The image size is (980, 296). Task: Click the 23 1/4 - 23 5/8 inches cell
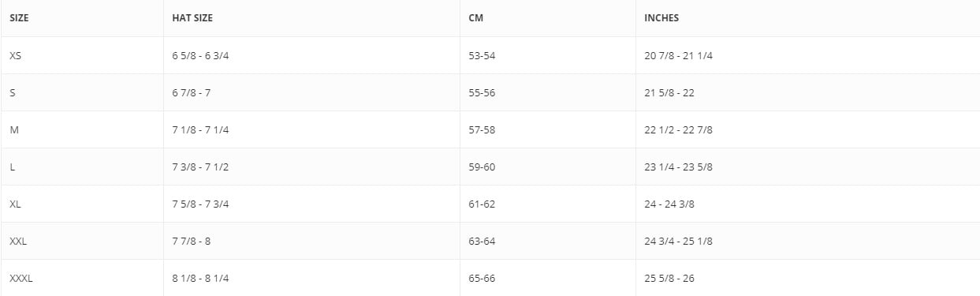tap(679, 167)
